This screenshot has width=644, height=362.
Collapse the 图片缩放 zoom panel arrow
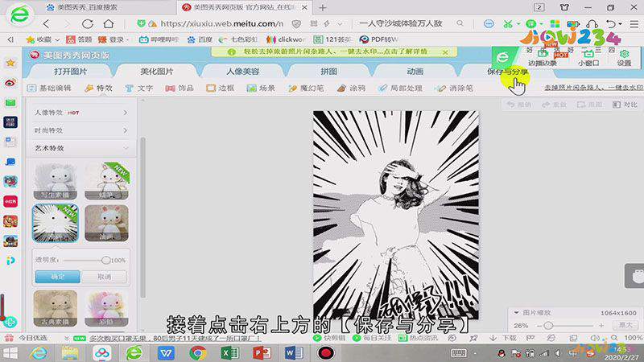pyautogui.click(x=516, y=313)
